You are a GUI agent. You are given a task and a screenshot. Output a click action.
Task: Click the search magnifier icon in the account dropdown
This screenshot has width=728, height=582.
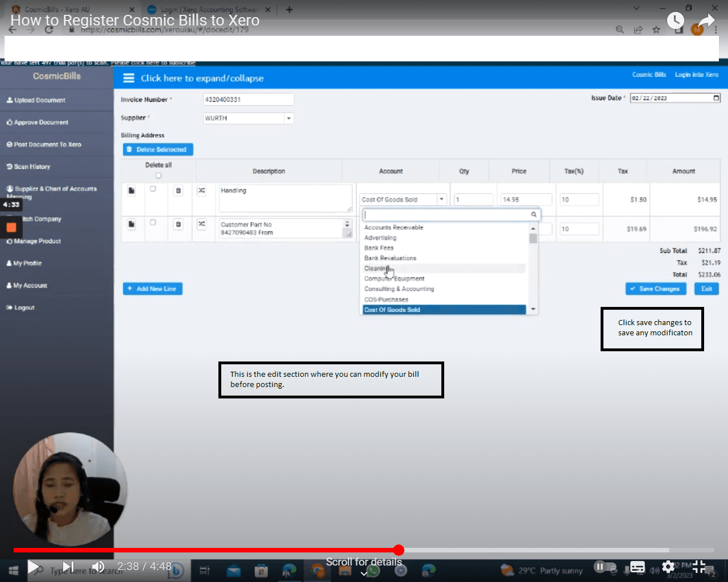click(533, 215)
